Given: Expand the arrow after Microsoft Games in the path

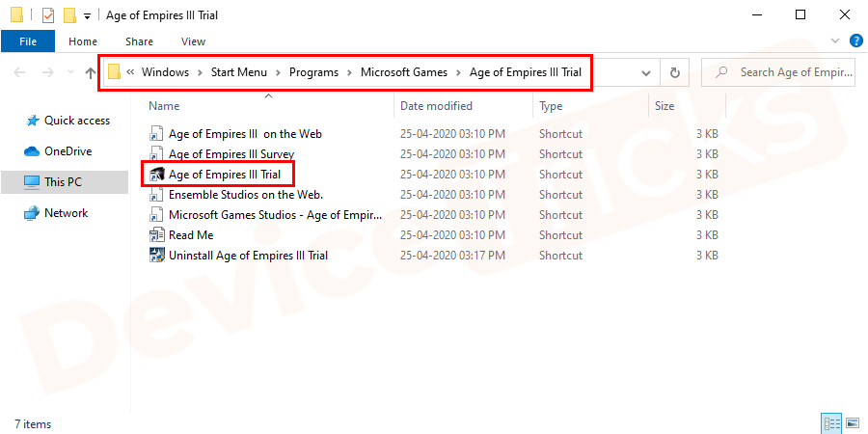Looking at the screenshot, I should click(458, 72).
